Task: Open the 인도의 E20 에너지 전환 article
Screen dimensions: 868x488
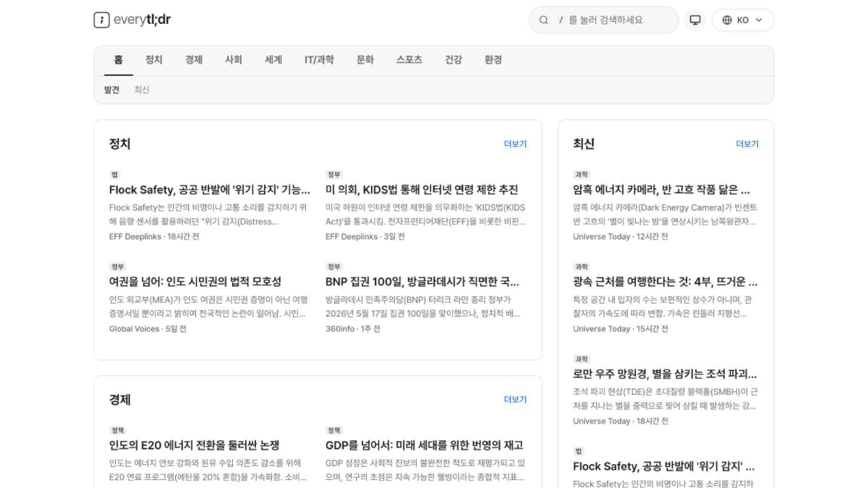Action: pyautogui.click(x=195, y=445)
